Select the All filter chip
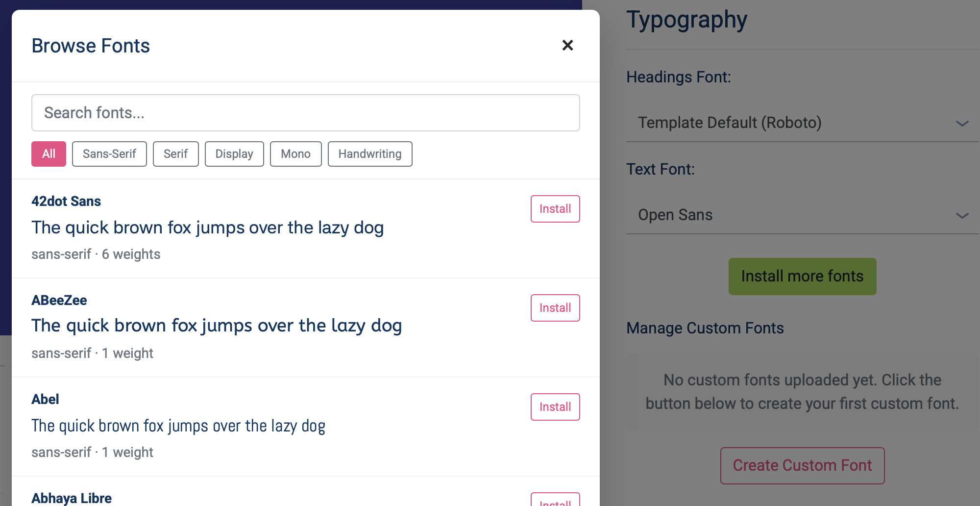The image size is (980, 506). (49, 154)
